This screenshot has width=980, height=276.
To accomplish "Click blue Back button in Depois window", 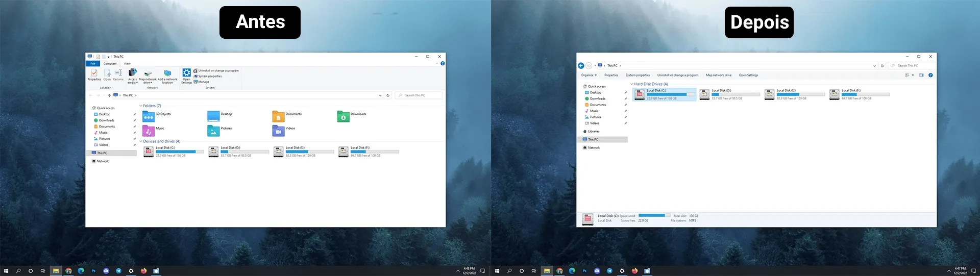I will pos(581,66).
